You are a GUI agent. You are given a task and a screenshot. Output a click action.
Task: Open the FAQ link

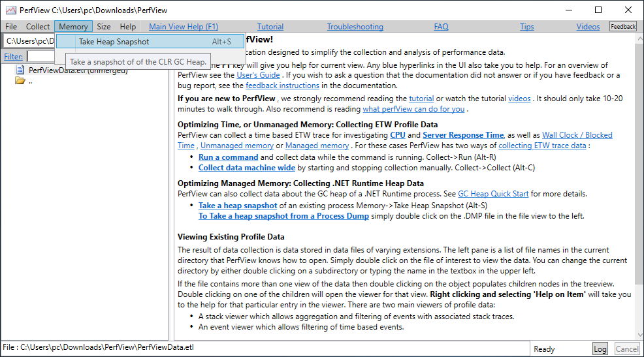[441, 27]
